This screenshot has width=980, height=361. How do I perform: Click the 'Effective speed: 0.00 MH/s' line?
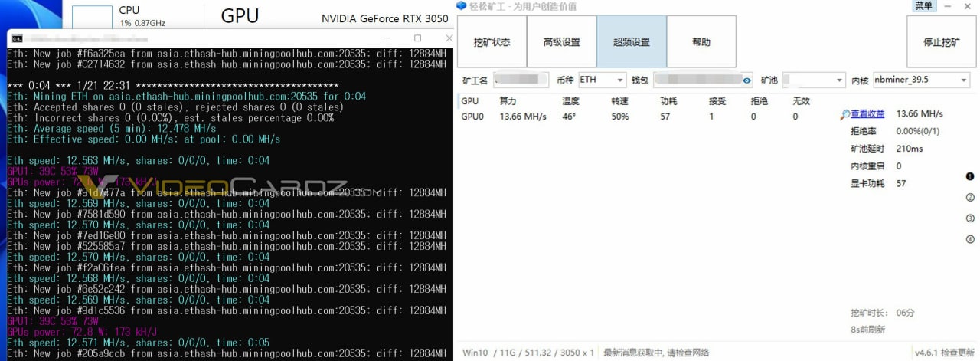144,139
